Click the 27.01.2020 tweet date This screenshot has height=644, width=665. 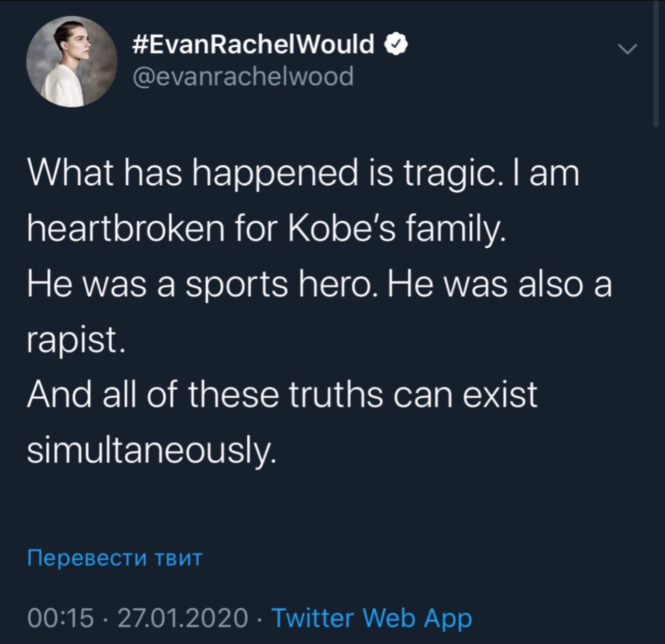[x=182, y=618]
